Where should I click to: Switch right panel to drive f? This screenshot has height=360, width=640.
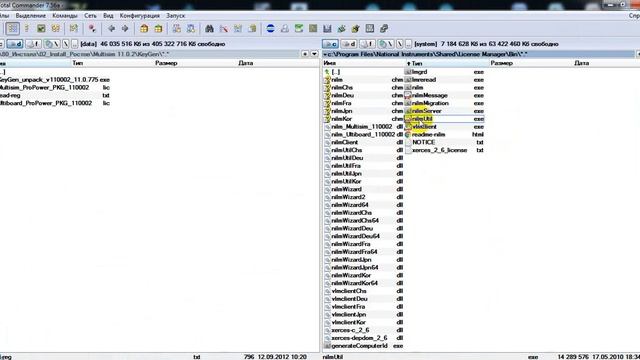point(367,44)
